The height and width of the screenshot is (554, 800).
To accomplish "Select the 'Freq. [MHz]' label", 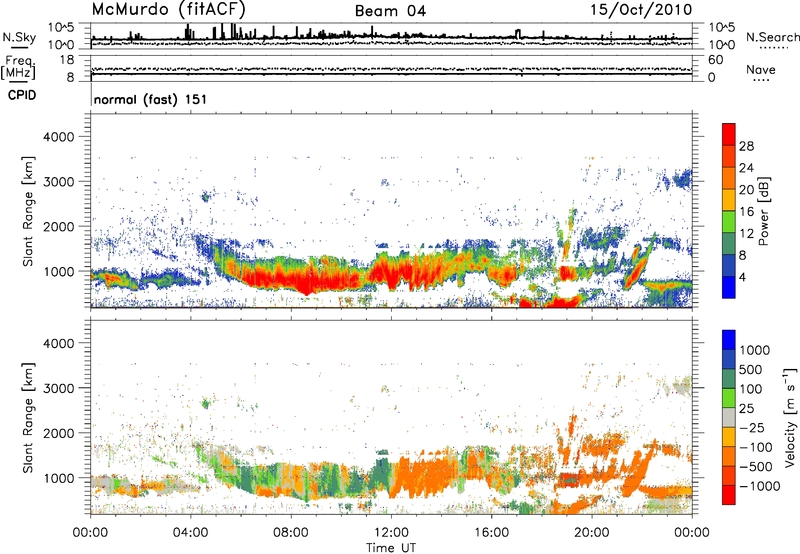I will pos(18,67).
